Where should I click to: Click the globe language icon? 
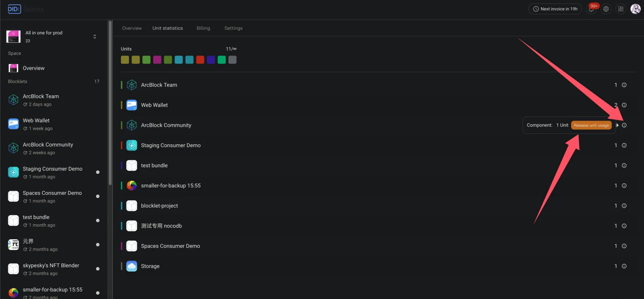(x=606, y=9)
